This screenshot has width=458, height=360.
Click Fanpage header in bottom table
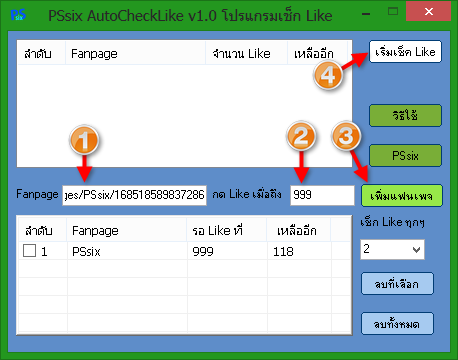pyautogui.click(x=127, y=230)
